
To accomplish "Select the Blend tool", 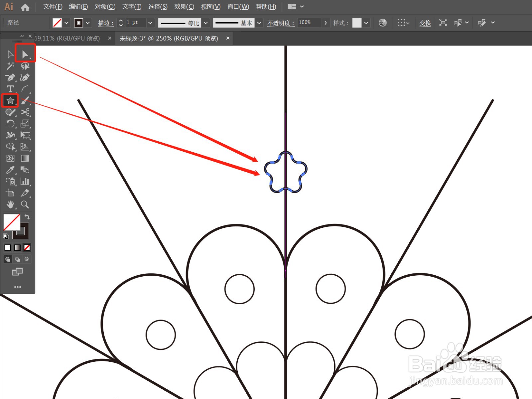I will point(25,170).
